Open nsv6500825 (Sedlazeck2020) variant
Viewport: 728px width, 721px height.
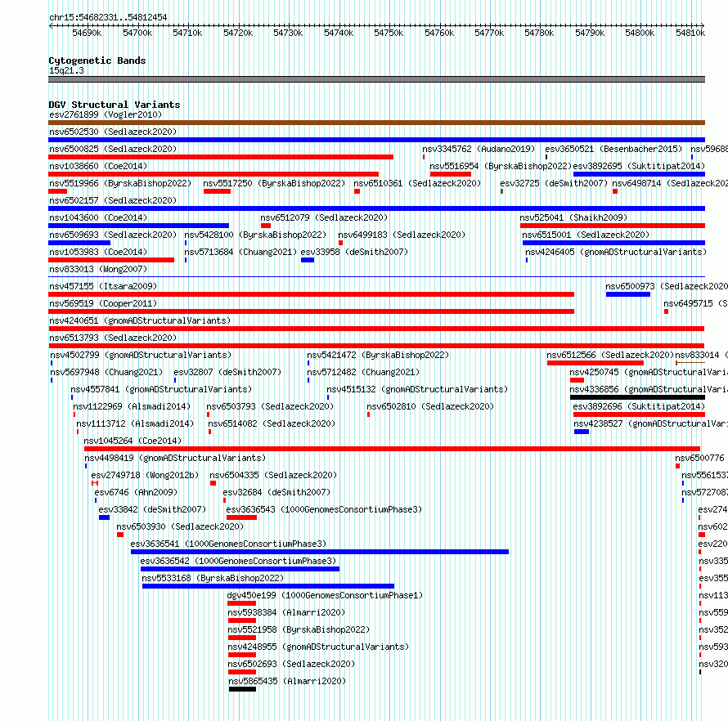[113, 149]
